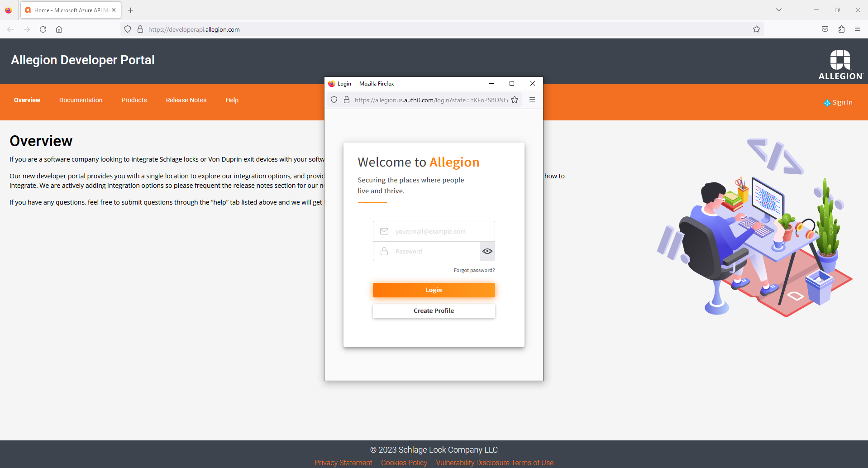Screen dimensions: 868x468
Task: Open the main Firefox hamburger menu
Action: point(858,29)
